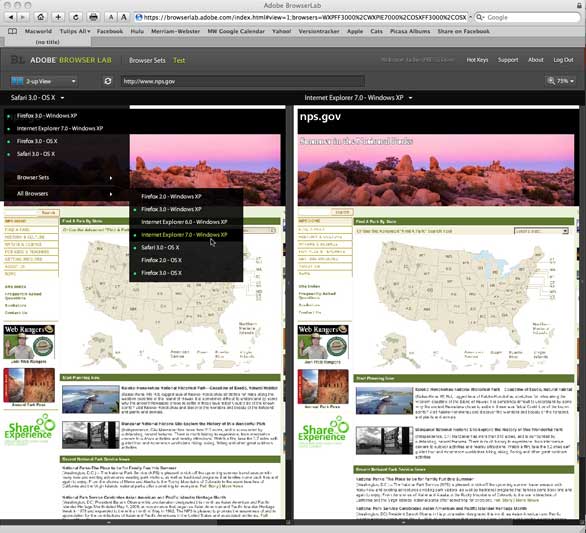Add bookmark with plus button
Screen dimensions: 586x533
click(58, 17)
